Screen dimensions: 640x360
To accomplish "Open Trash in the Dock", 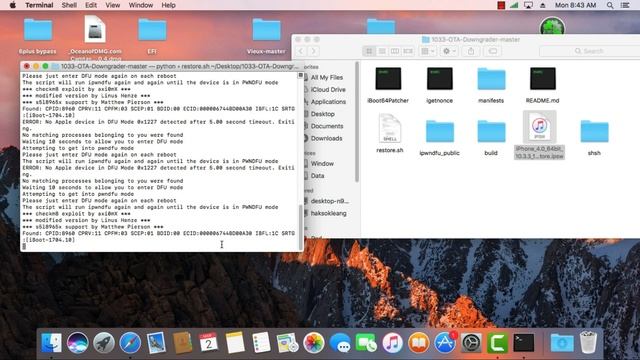I will pyautogui.click(x=588, y=342).
